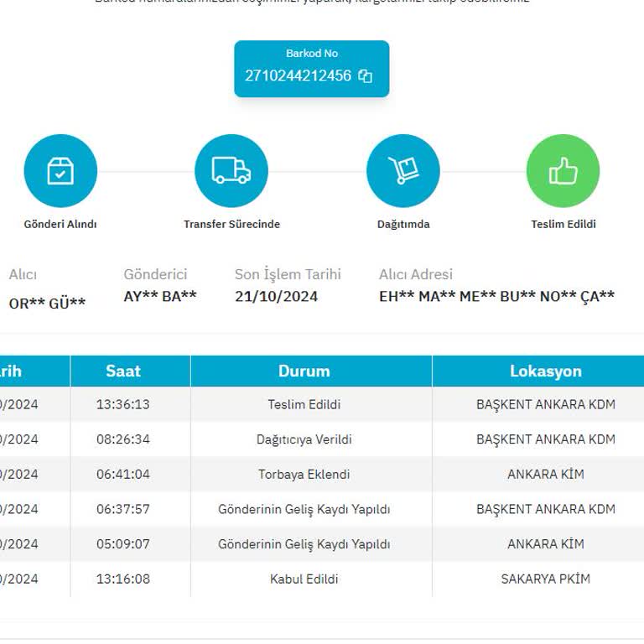Copy the barcode number with the copy icon

tap(365, 76)
